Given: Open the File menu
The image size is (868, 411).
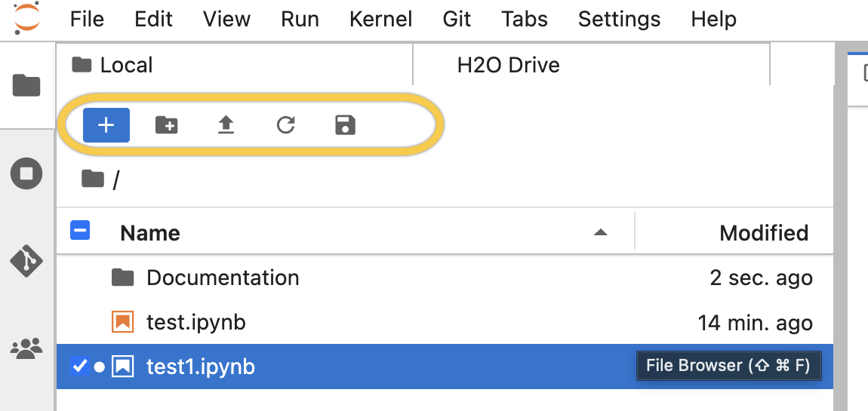Looking at the screenshot, I should pos(87,20).
